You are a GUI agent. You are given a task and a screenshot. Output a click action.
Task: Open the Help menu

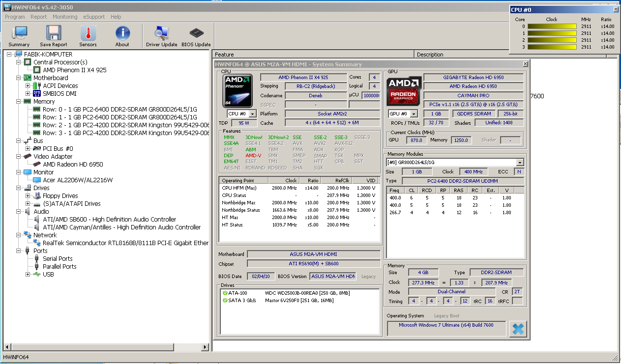pos(116,17)
